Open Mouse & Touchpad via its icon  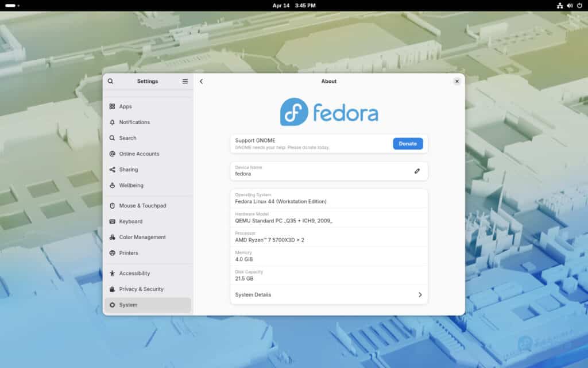point(112,205)
